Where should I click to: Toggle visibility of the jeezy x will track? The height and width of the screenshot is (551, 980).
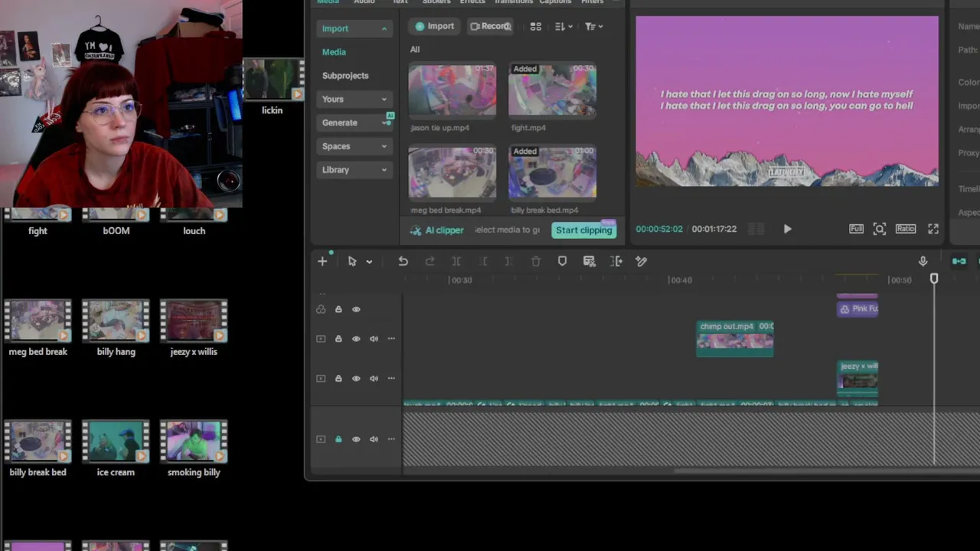[x=356, y=379]
